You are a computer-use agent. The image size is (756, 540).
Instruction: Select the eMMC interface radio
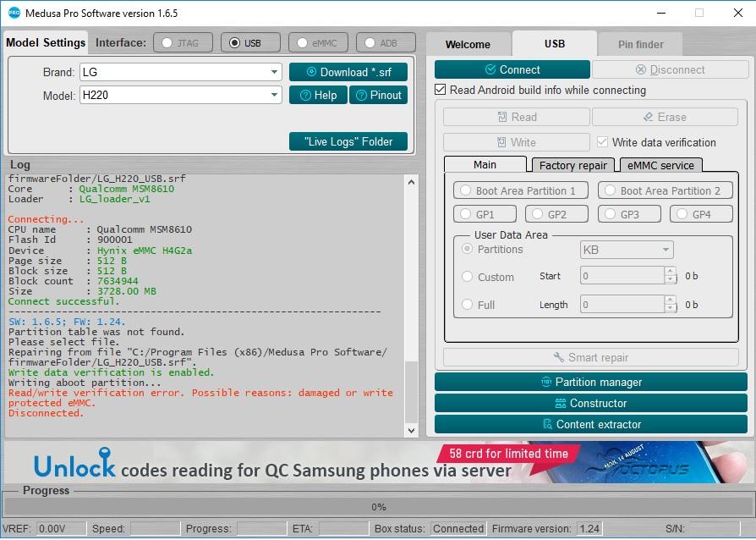click(302, 43)
